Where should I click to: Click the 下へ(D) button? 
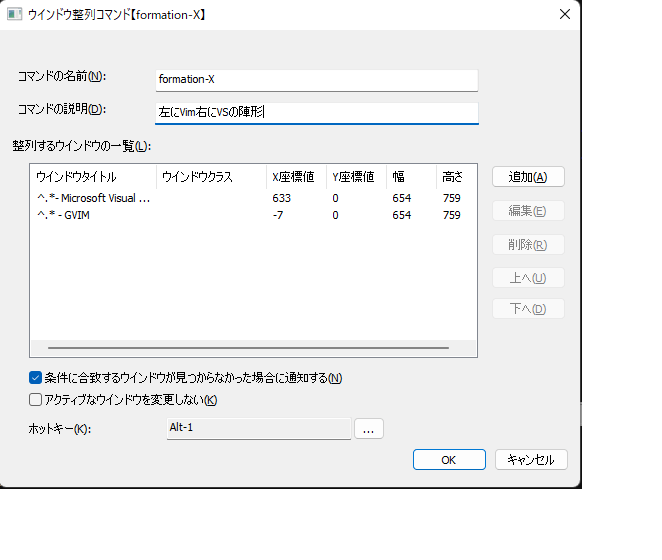click(x=528, y=309)
